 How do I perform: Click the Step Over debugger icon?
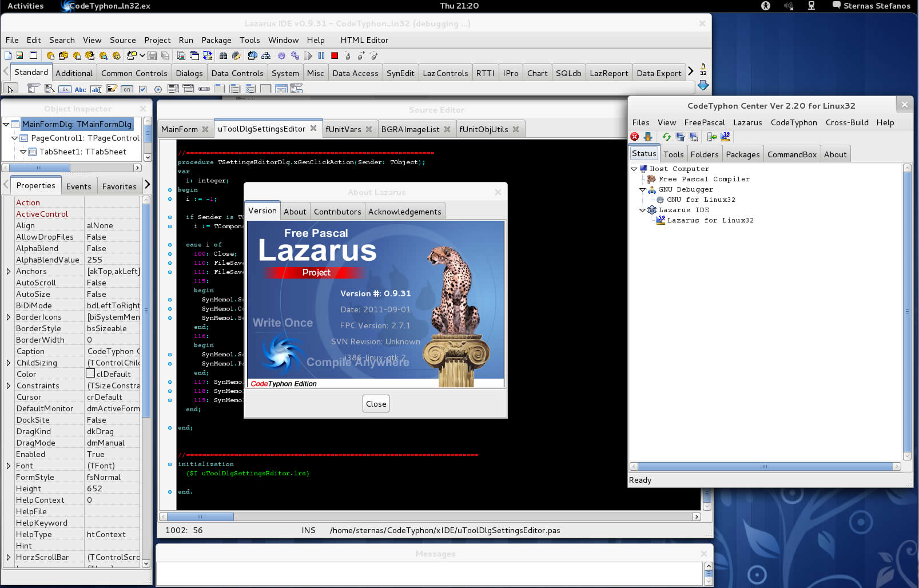361,55
